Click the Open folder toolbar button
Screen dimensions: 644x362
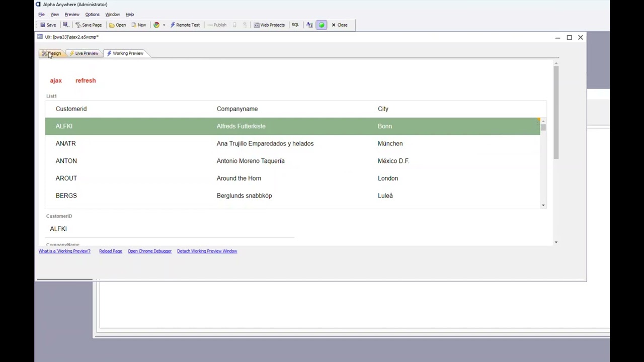[x=118, y=25]
